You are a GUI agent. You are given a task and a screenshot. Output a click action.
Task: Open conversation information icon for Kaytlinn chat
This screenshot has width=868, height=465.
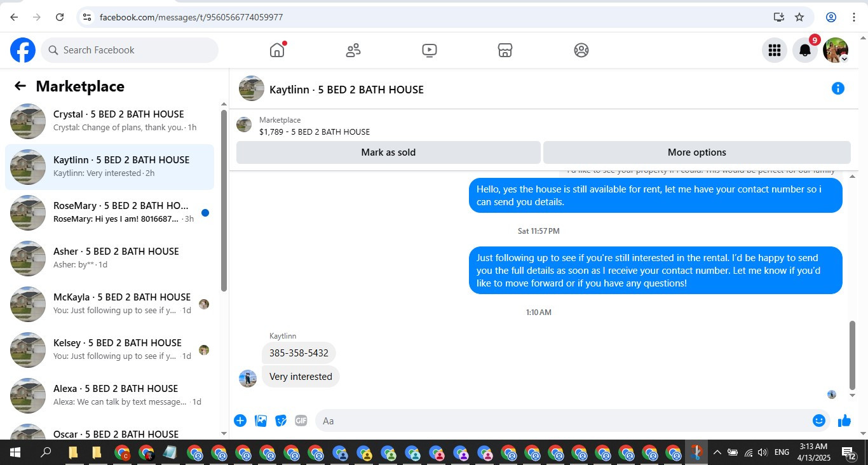[838, 88]
